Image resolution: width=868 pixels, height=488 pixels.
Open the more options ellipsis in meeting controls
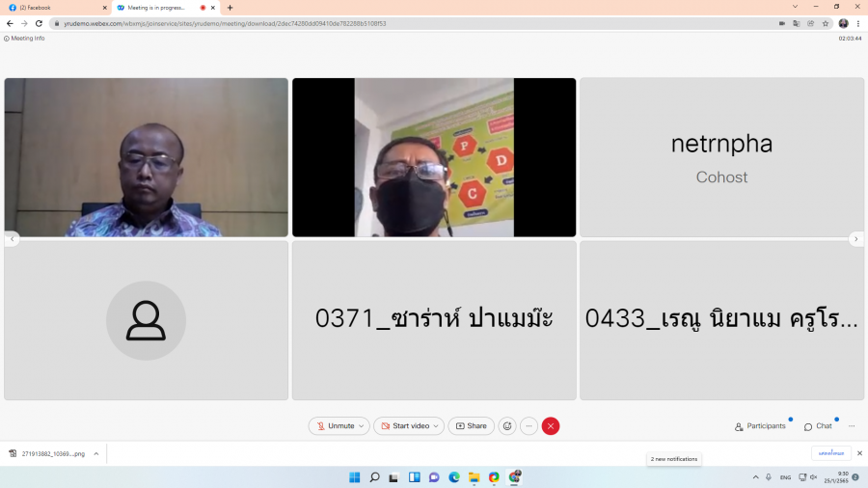coord(529,426)
